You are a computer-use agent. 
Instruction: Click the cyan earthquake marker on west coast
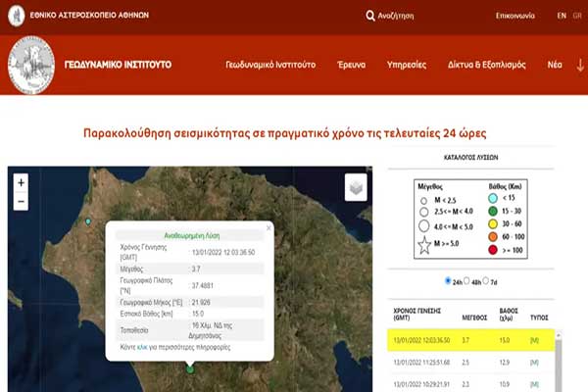[88, 221]
